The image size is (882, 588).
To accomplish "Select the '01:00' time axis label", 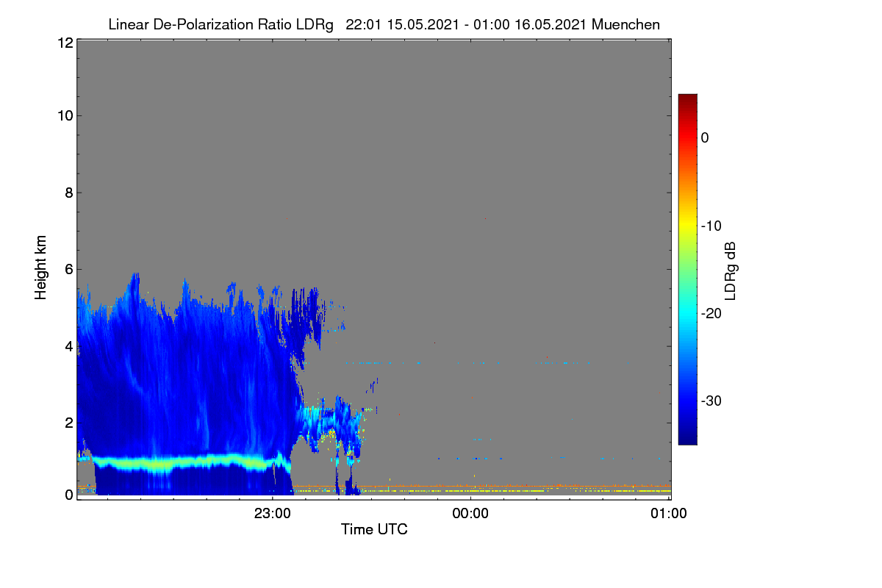I will pyautogui.click(x=669, y=514).
